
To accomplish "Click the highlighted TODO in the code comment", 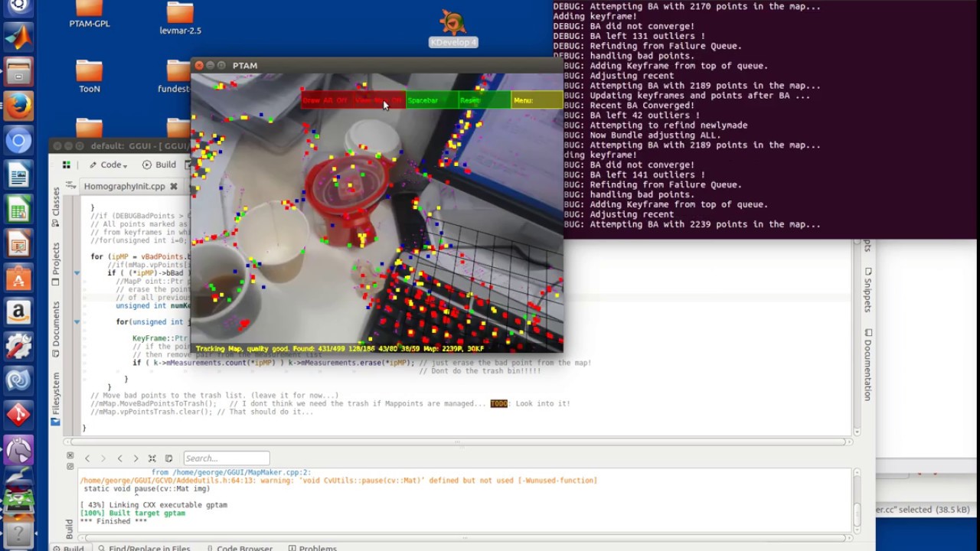I will (x=499, y=403).
